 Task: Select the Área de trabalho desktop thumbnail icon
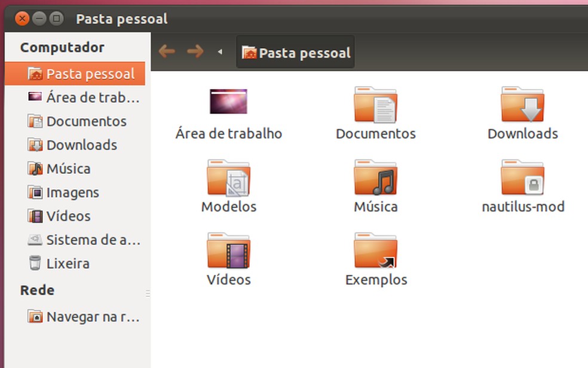[x=228, y=101]
